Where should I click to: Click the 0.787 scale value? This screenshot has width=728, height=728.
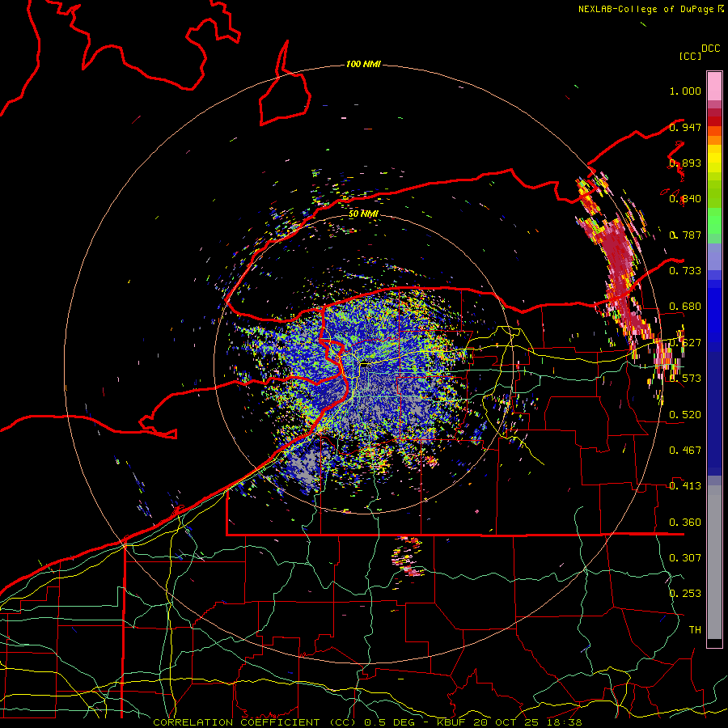click(x=685, y=235)
